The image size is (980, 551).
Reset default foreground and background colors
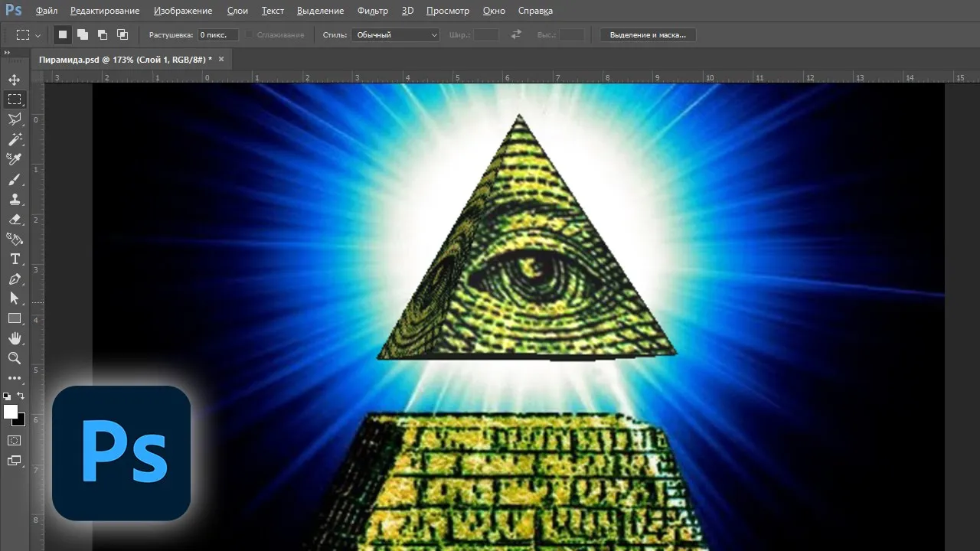pyautogui.click(x=7, y=396)
